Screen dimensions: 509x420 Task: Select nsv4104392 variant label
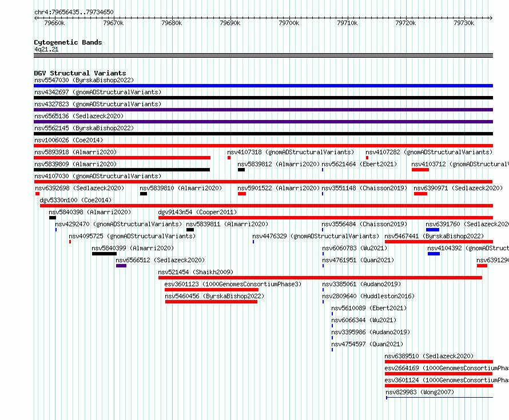pyautogui.click(x=468, y=248)
